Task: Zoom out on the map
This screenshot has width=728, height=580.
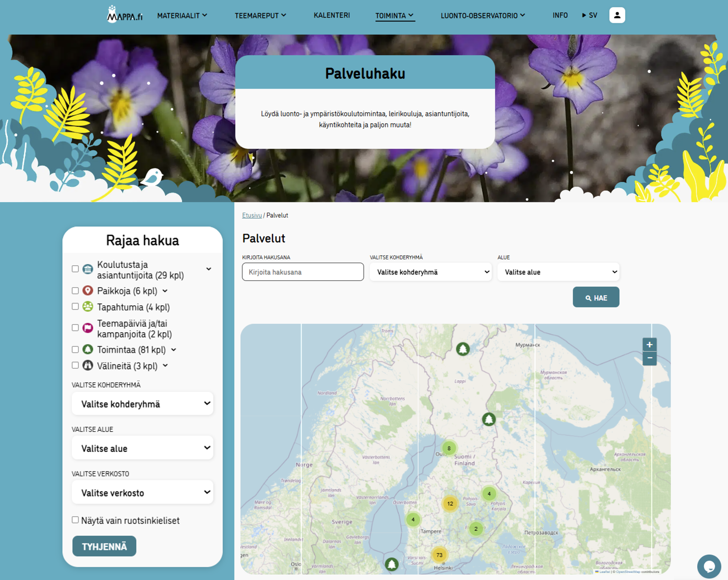Action: [x=649, y=358]
